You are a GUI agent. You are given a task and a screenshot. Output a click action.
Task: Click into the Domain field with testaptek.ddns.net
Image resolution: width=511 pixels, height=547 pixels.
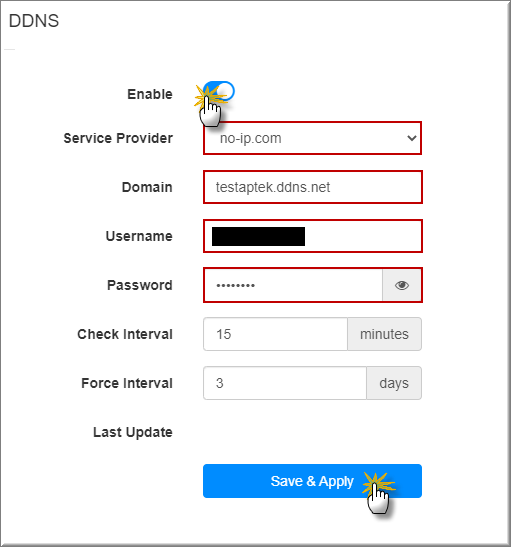pyautogui.click(x=313, y=187)
